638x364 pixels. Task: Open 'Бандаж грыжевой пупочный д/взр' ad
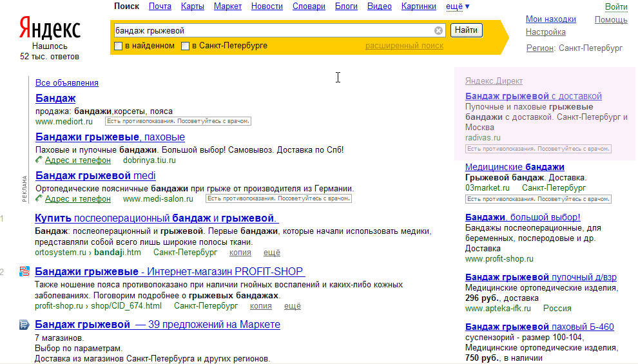pos(541,278)
